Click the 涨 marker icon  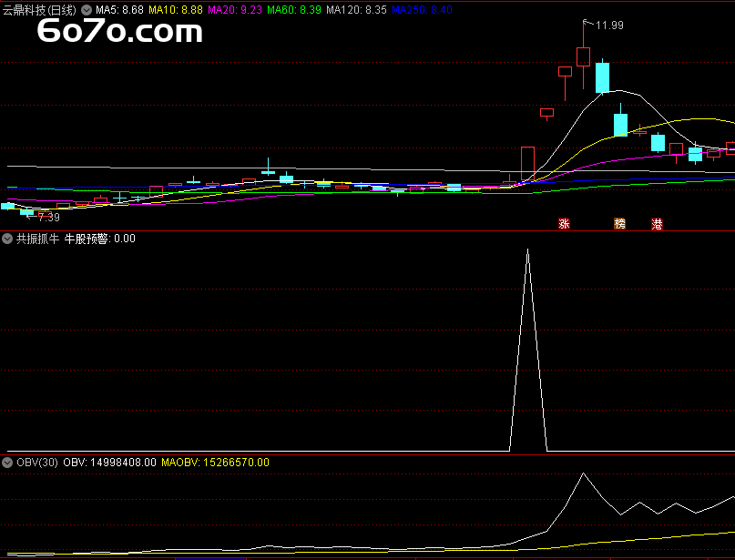pos(564,223)
